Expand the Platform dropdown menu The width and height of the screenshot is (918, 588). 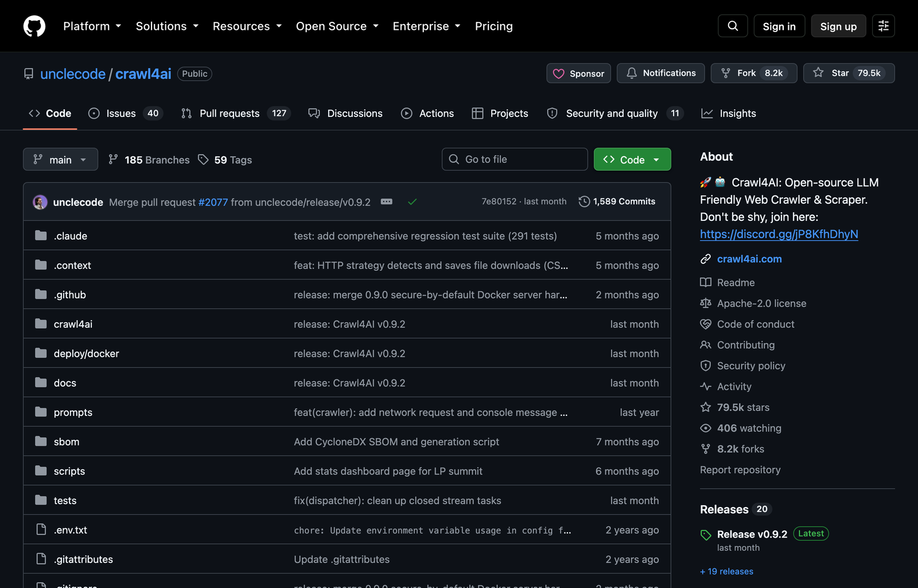pyautogui.click(x=92, y=26)
